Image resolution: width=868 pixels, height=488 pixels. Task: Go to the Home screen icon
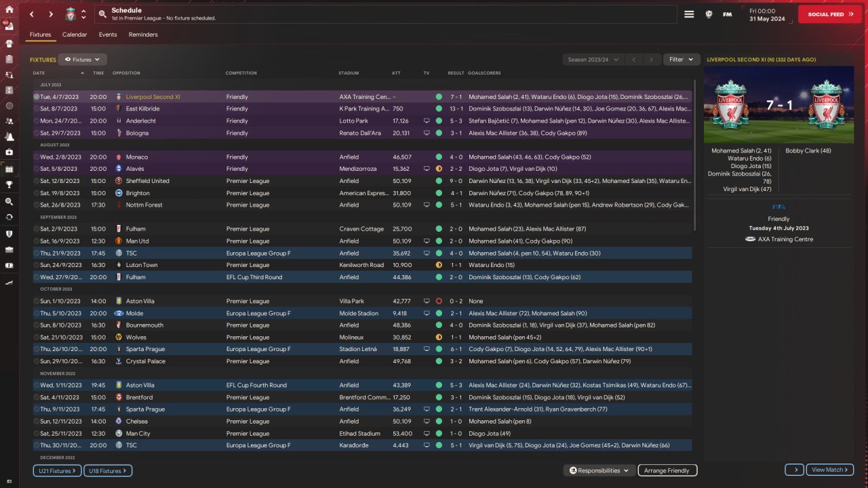pos(9,9)
